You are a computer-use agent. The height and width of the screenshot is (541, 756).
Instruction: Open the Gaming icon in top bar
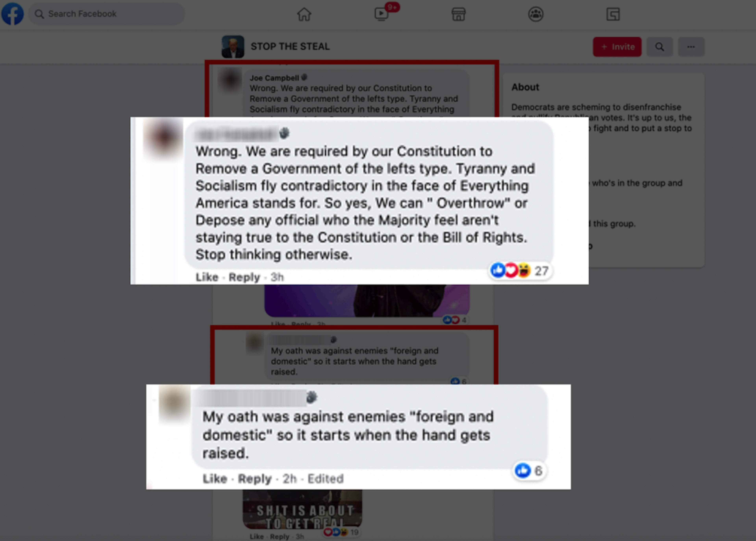pyautogui.click(x=613, y=14)
